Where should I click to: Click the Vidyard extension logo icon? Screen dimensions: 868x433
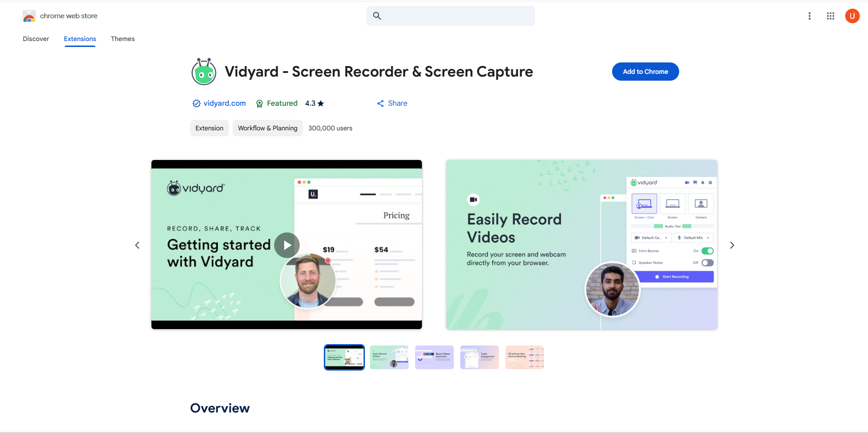203,72
